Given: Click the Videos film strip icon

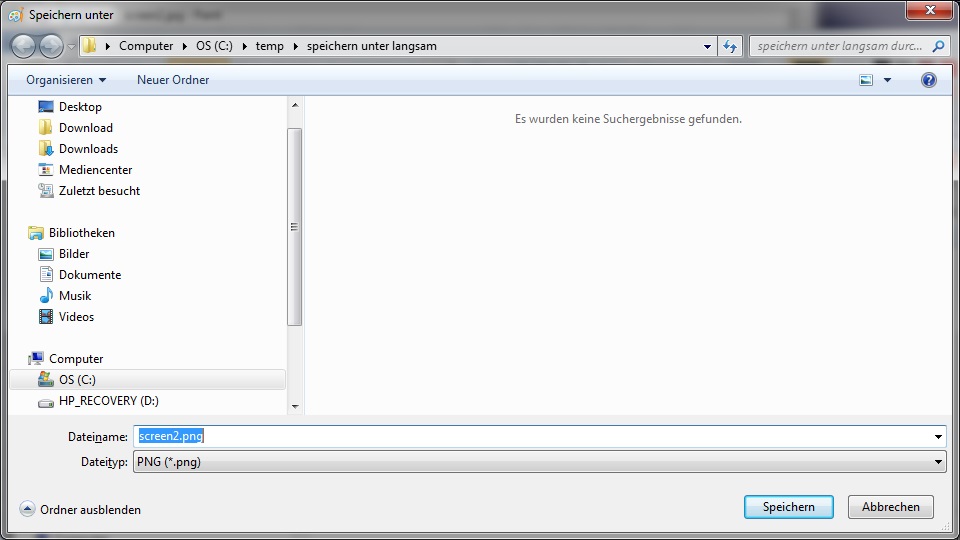Looking at the screenshot, I should [x=46, y=317].
